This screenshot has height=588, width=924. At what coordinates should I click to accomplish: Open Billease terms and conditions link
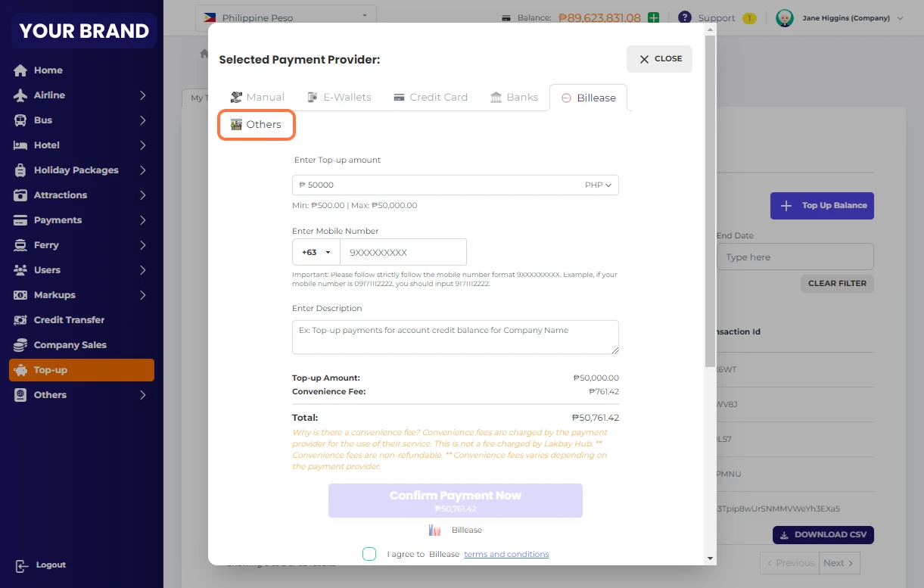point(506,554)
